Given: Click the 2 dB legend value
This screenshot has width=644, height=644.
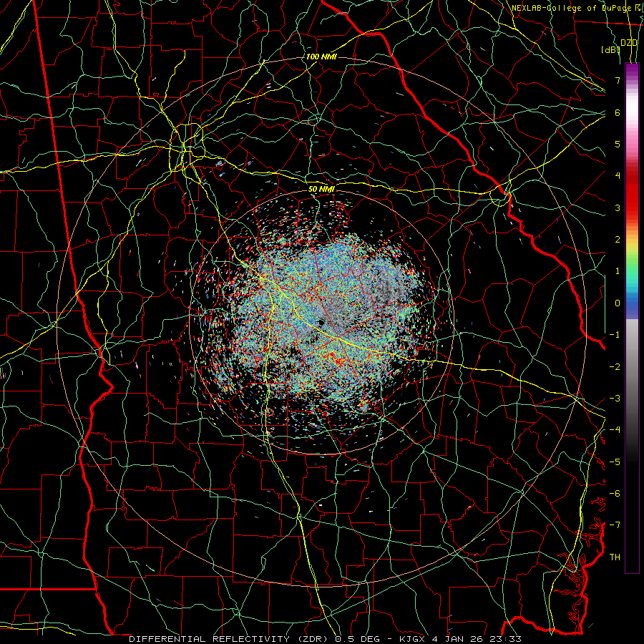Looking at the screenshot, I should tap(618, 240).
